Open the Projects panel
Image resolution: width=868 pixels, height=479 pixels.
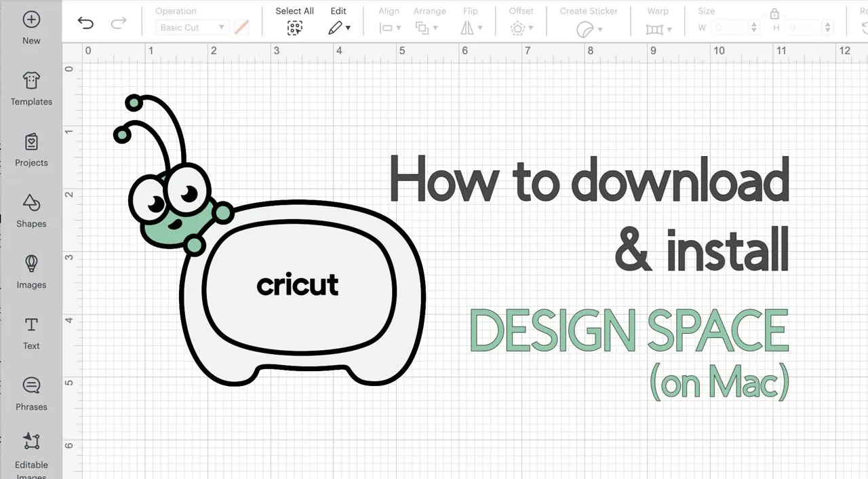click(31, 149)
